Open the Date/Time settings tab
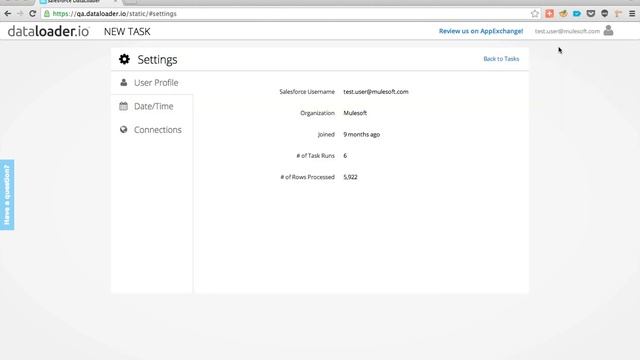Image resolution: width=640 pixels, height=360 pixels. [x=152, y=106]
